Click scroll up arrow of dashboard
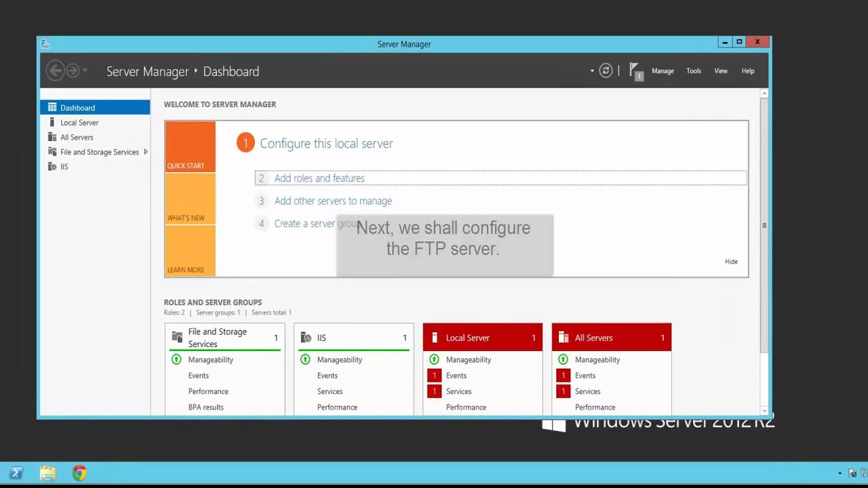This screenshot has height=488, width=868. coord(764,94)
